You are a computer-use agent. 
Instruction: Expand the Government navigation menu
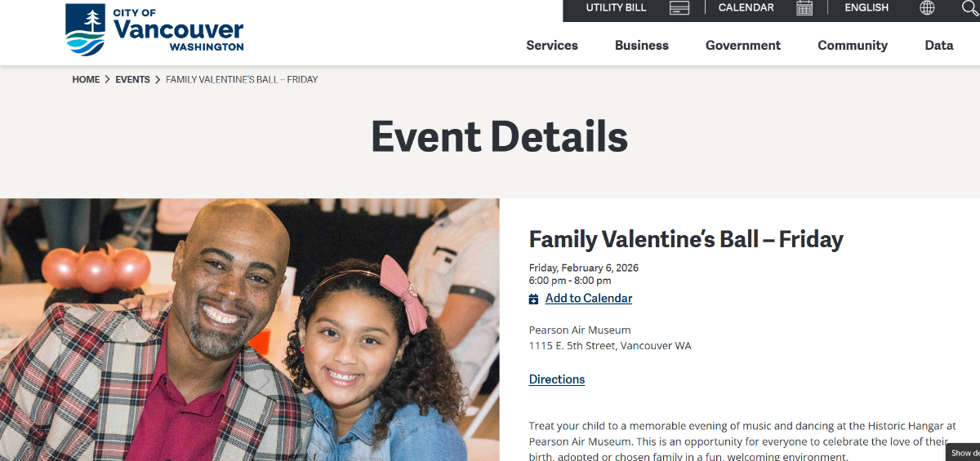tap(743, 46)
